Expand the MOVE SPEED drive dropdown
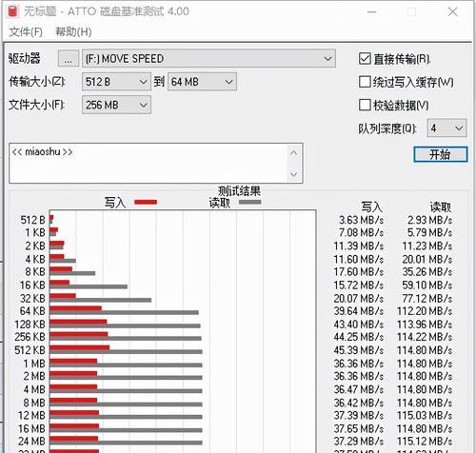Screen dimensions: 476x453 (208, 58)
